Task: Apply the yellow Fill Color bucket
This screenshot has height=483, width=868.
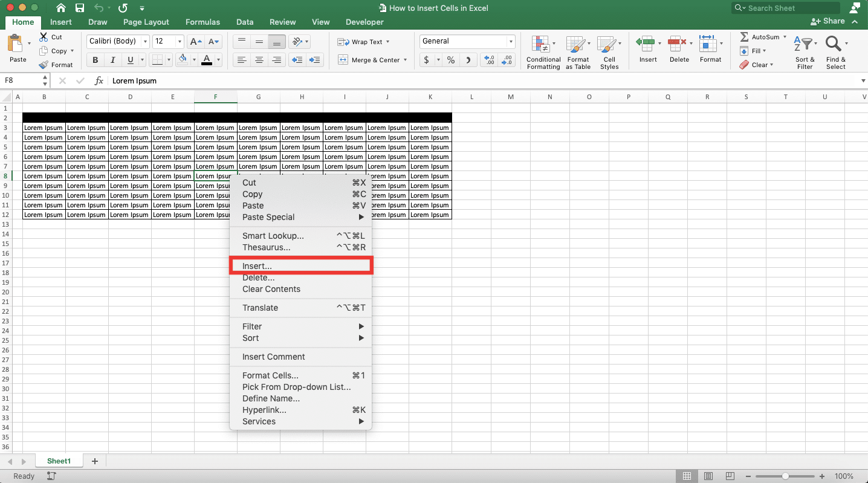Action: coord(182,60)
